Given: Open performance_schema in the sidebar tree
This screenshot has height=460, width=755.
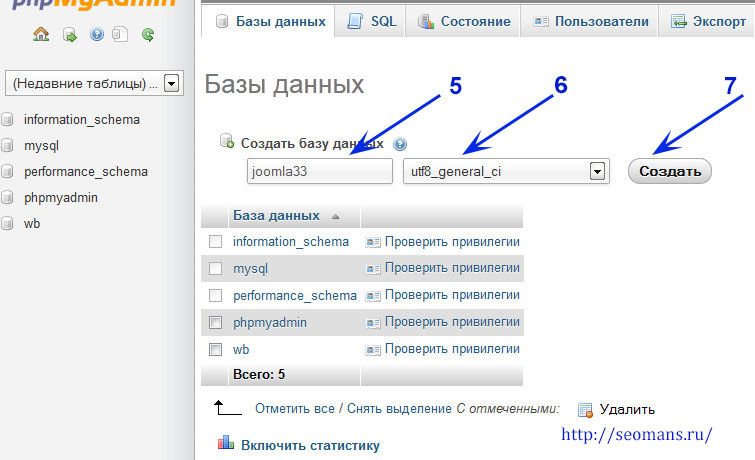Looking at the screenshot, I should click(x=86, y=171).
